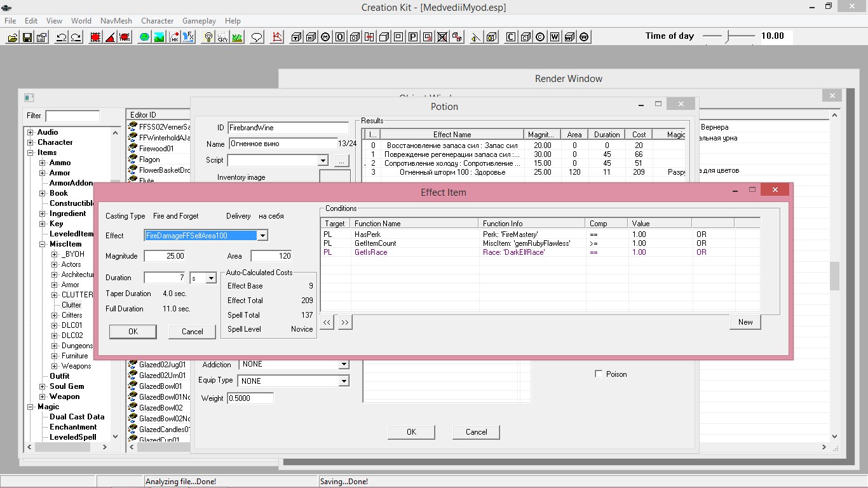Screen dimensions: 868x488
Task: Click the Load Master/Plugin folder icon
Action: click(12, 37)
